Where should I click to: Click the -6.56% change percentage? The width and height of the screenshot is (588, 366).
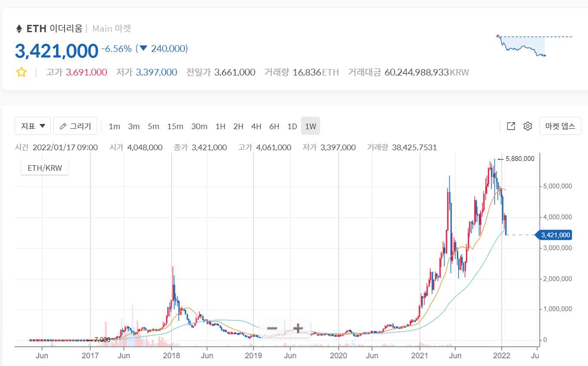click(116, 49)
